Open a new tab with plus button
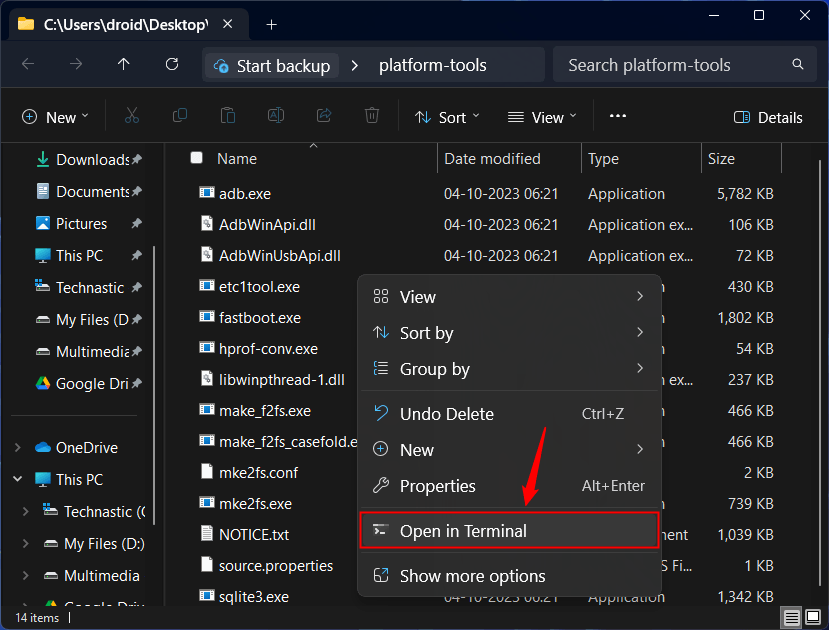Screen dimensions: 829x630 [271, 24]
